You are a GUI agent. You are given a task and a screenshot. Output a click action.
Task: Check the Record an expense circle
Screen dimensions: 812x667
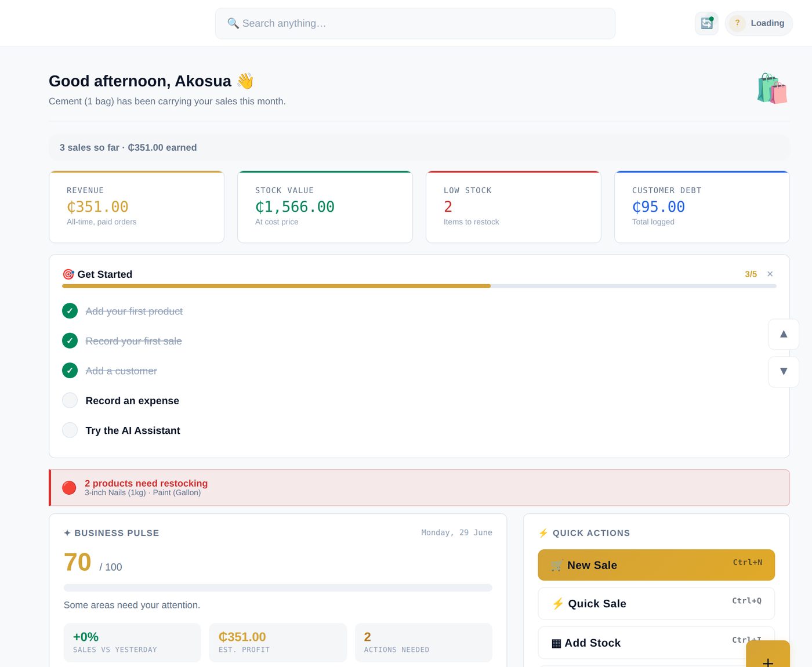70,400
